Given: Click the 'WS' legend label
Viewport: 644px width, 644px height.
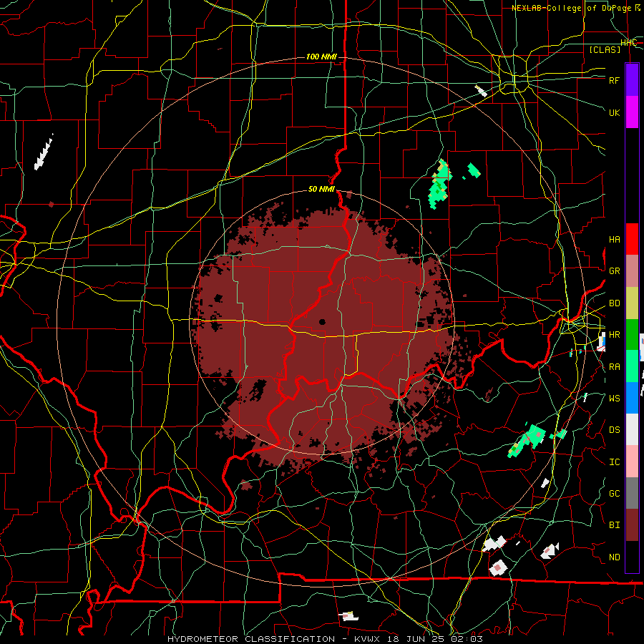Looking at the screenshot, I should [615, 399].
